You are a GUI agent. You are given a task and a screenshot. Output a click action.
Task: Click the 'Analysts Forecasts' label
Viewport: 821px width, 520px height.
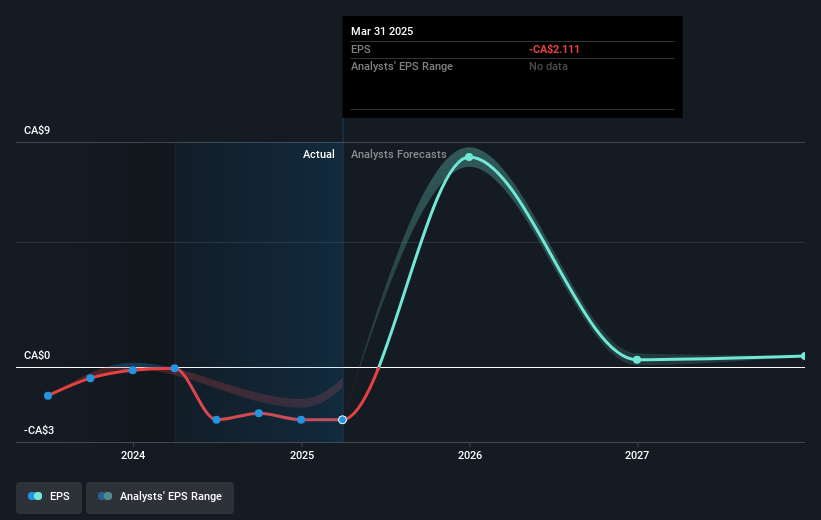click(398, 154)
